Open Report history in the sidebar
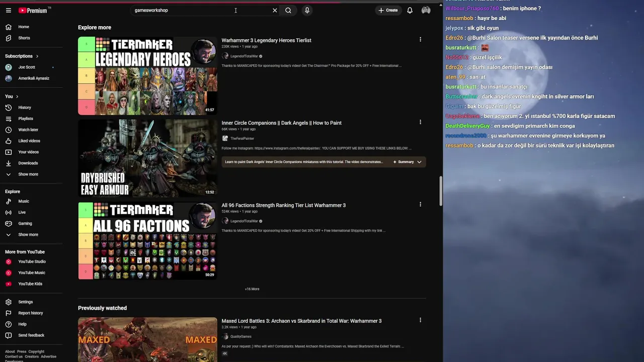644x362 pixels. click(x=31, y=313)
